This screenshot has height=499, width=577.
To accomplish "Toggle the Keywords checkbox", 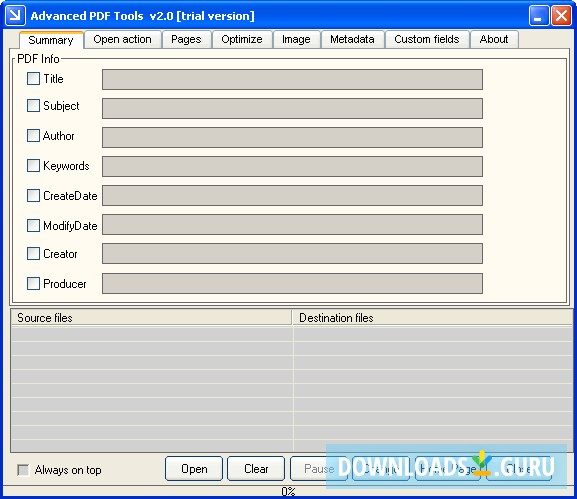I will coord(33,166).
